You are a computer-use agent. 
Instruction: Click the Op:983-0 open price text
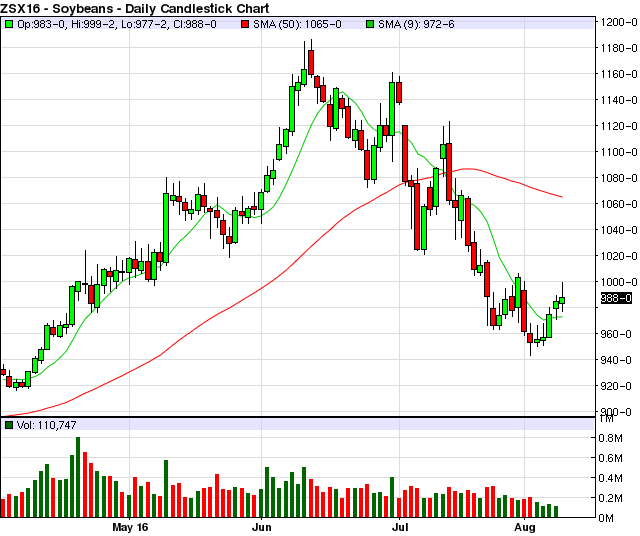tap(41, 24)
